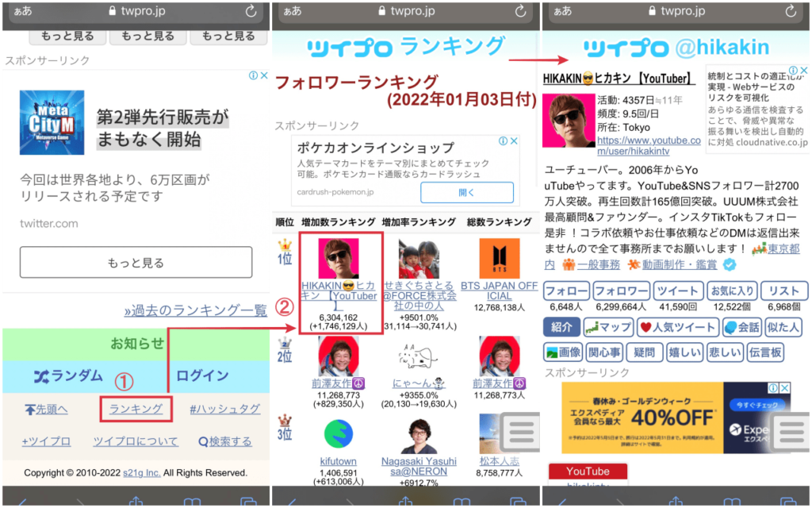This screenshot has height=508, width=812.
Task: Open the 動画制作・鑑賞 tag link
Action: pos(680,264)
